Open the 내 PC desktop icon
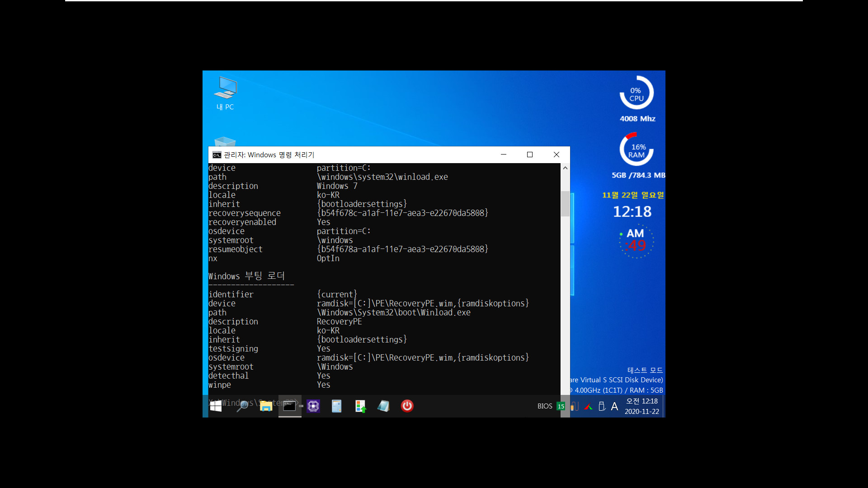Screen dimensions: 868x488 tap(225, 93)
